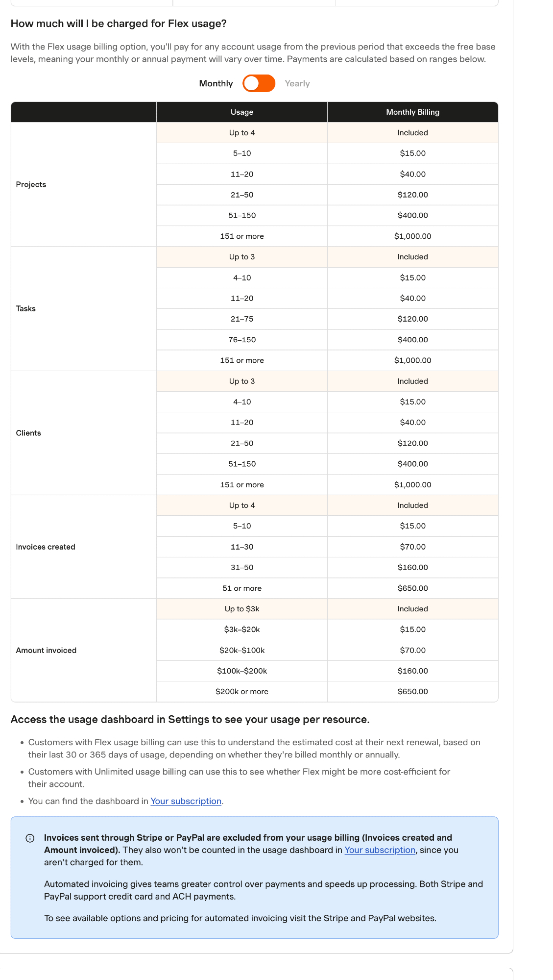This screenshot has width=553, height=980.
Task: Click the $100k–$200k amount range cell
Action: pos(242,671)
